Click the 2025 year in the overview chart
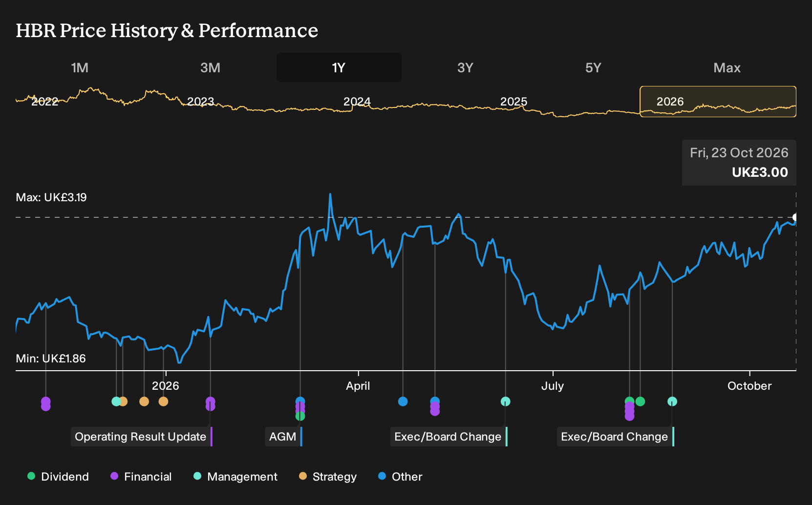The width and height of the screenshot is (812, 505). 514,102
